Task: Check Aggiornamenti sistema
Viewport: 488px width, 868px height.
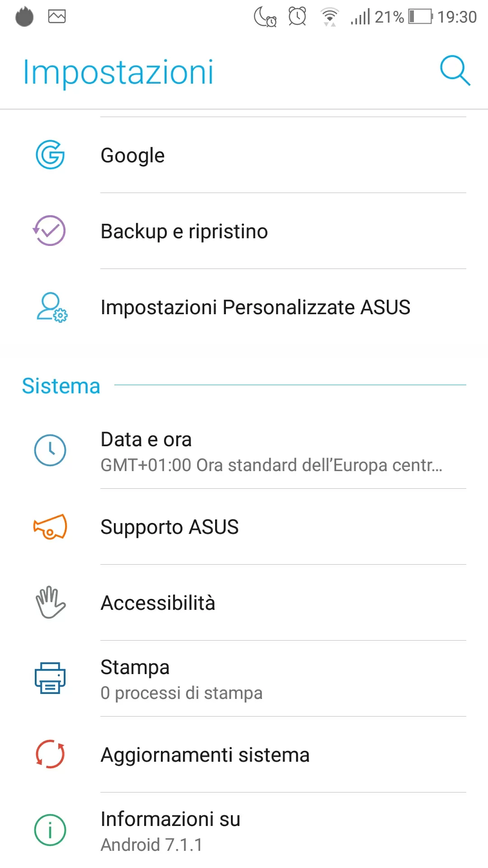Action: [205, 755]
